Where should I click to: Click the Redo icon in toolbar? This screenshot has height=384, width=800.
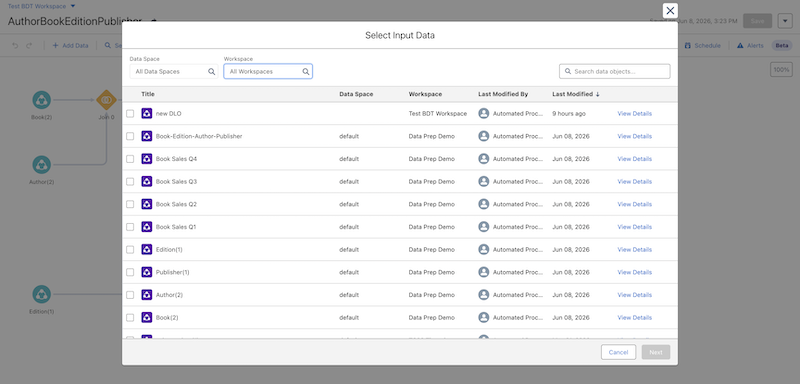click(29, 45)
